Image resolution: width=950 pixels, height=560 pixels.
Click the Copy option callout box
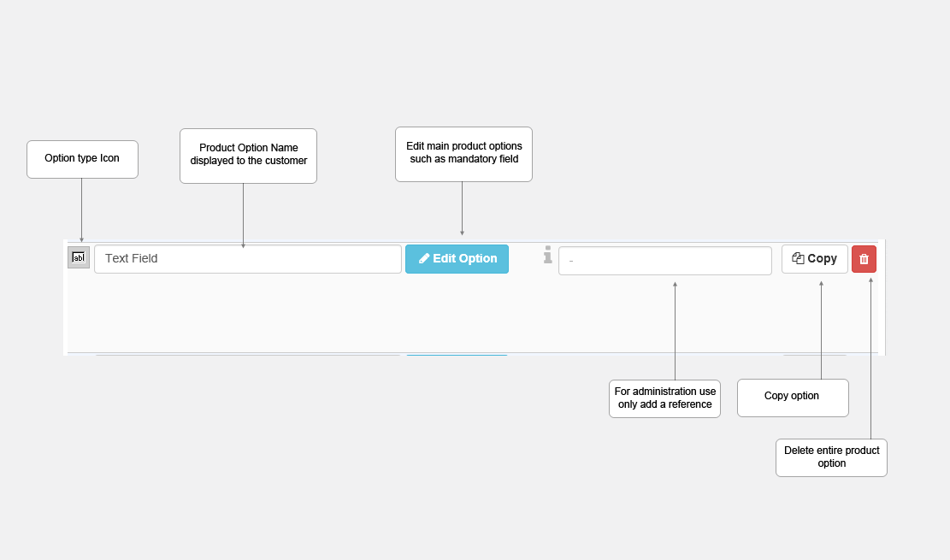(x=793, y=398)
